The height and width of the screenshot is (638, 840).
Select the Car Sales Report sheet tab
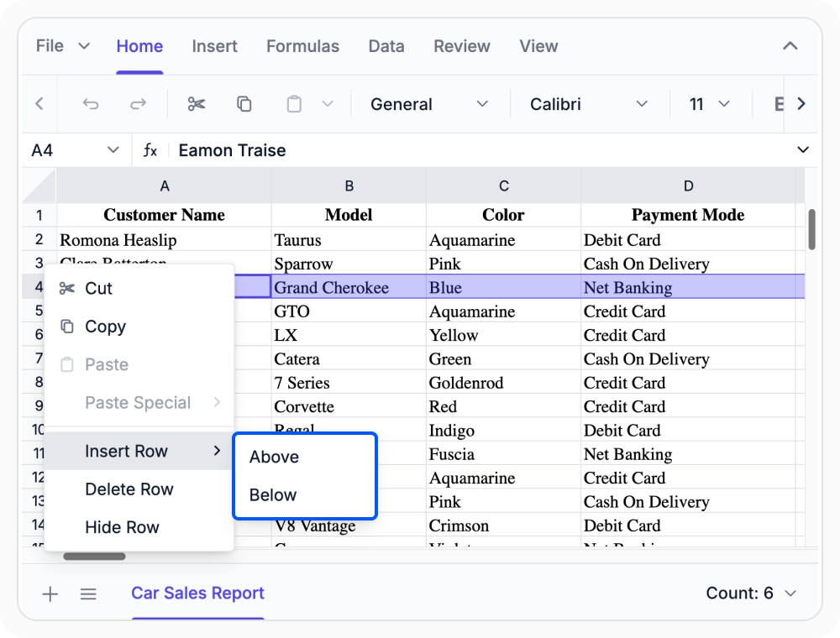tap(197, 593)
